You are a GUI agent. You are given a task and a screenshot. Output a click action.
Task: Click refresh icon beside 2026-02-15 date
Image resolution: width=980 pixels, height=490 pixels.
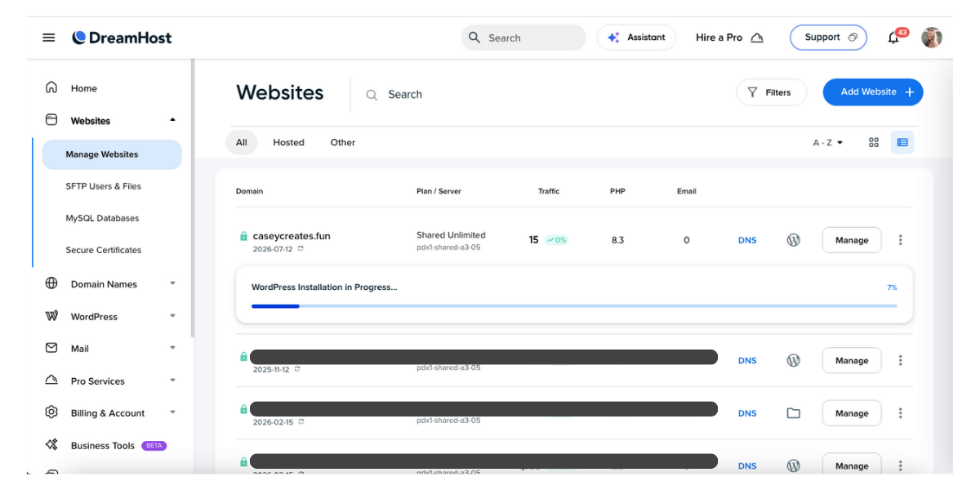301,422
